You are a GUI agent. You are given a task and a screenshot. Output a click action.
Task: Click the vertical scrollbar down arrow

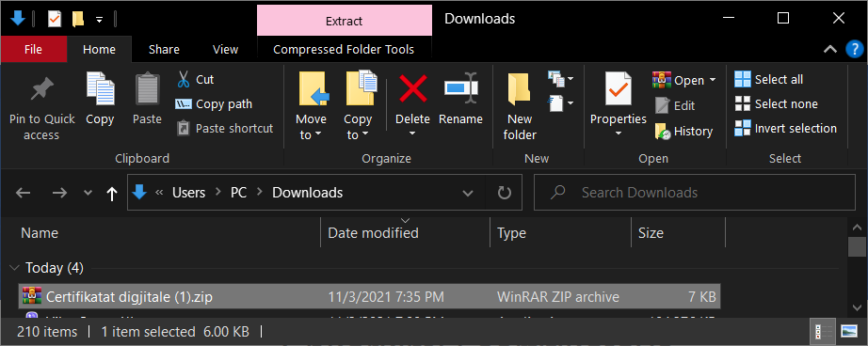point(857,307)
